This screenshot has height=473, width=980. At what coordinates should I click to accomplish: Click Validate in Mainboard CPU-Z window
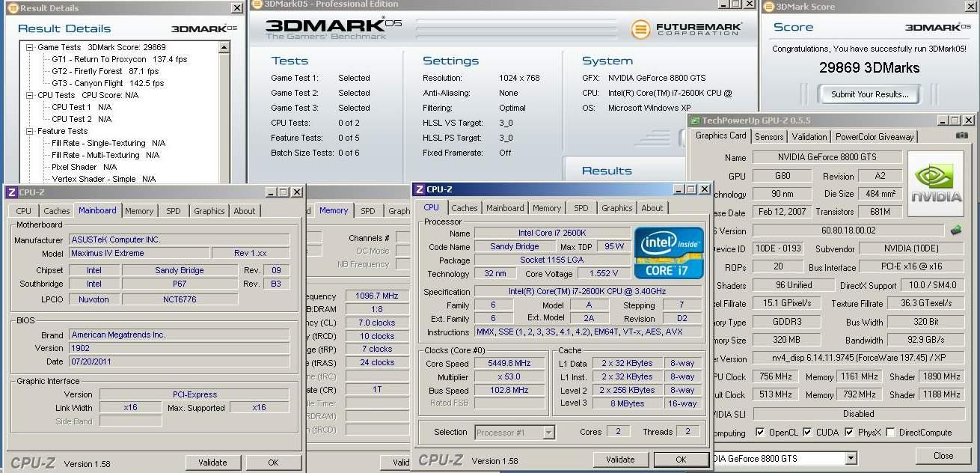(212, 463)
